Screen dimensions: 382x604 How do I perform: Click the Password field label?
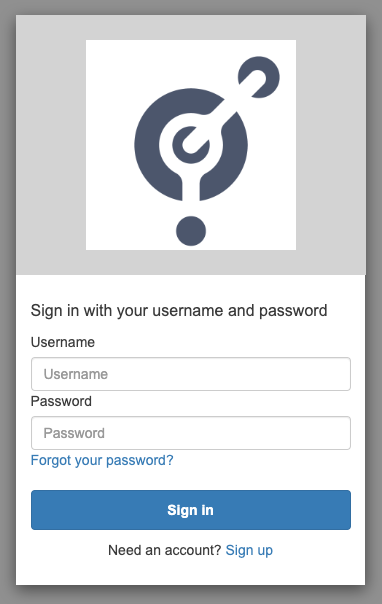pyautogui.click(x=61, y=401)
